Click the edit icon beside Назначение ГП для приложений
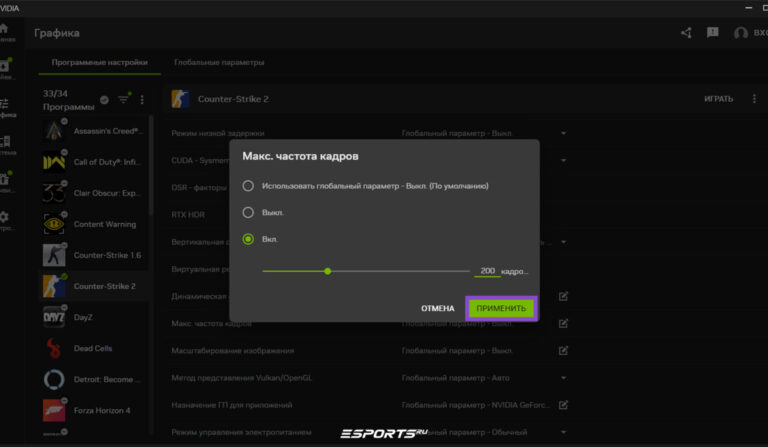768x447 pixels. pyautogui.click(x=563, y=405)
